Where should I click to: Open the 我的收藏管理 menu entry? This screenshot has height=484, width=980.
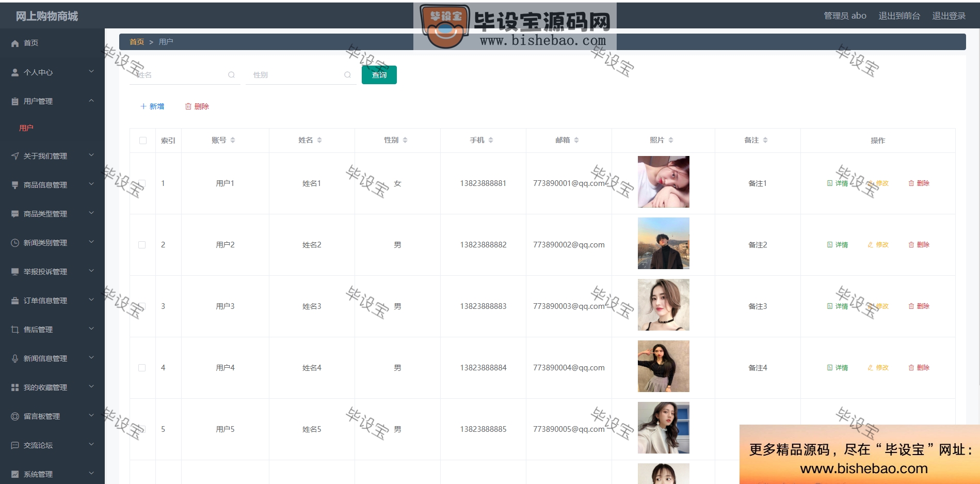coord(52,387)
